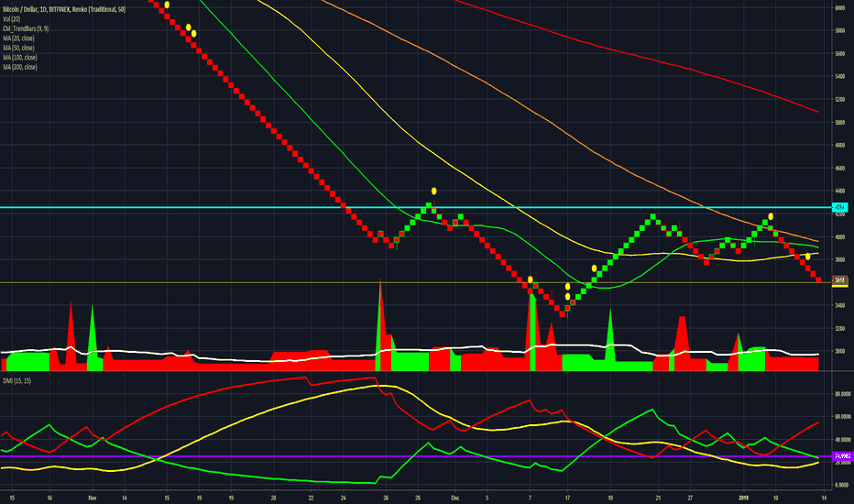This screenshot has height=504, width=854.
Task: Click the yellow dot above January 2019 peak
Action: tap(771, 216)
